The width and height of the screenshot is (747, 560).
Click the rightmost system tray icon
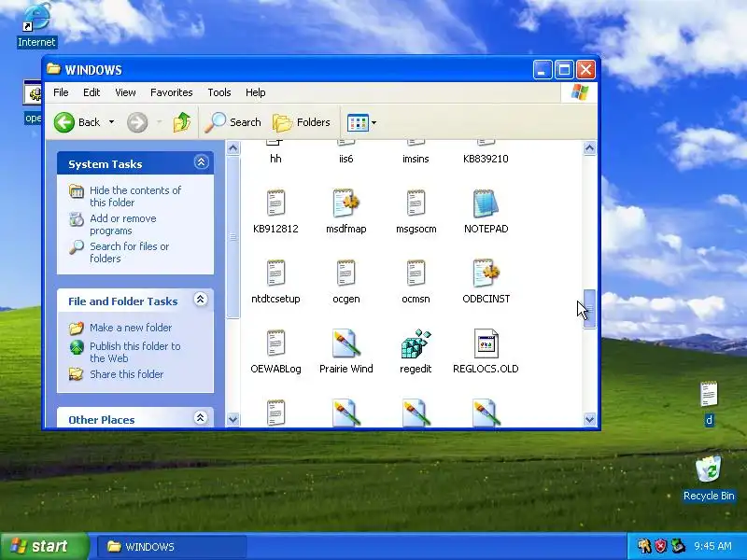tap(678, 546)
